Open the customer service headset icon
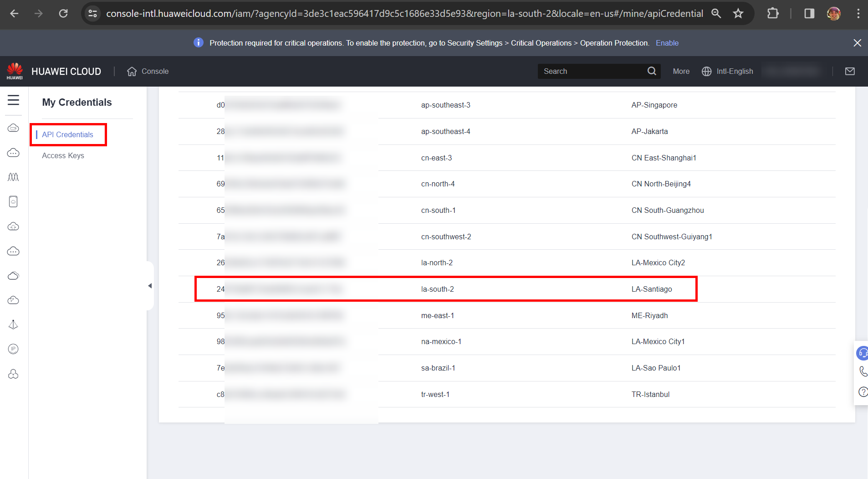The width and height of the screenshot is (868, 479). tap(863, 353)
